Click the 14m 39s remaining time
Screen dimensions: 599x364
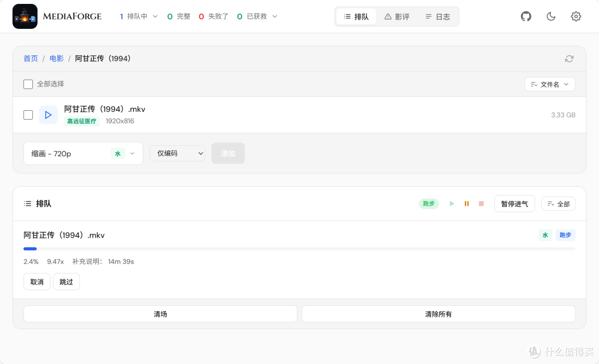(121, 262)
